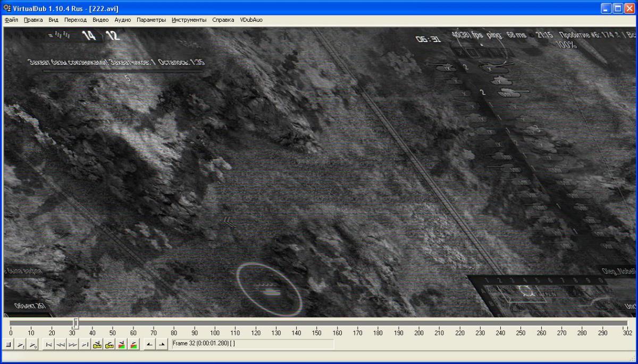This screenshot has height=364, width=638.
Task: Set the selection start mark-in
Action: [x=149, y=345]
